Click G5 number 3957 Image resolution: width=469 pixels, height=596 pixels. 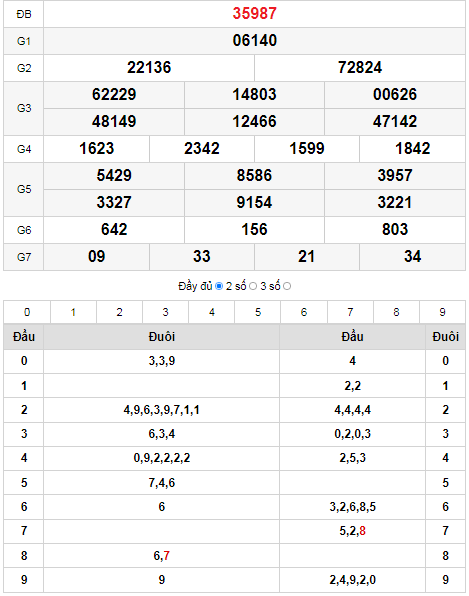coord(395,176)
